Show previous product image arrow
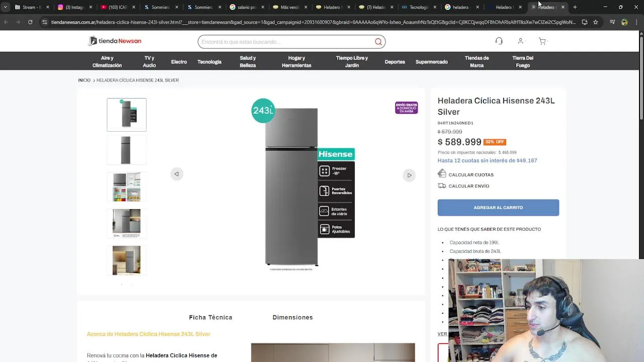The width and height of the screenshot is (644, 362). click(177, 174)
